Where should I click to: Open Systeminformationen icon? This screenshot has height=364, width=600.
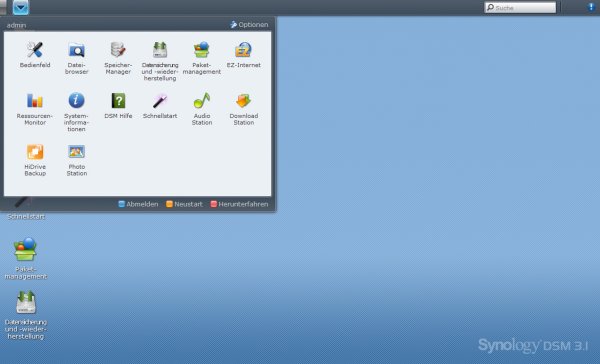[77, 101]
